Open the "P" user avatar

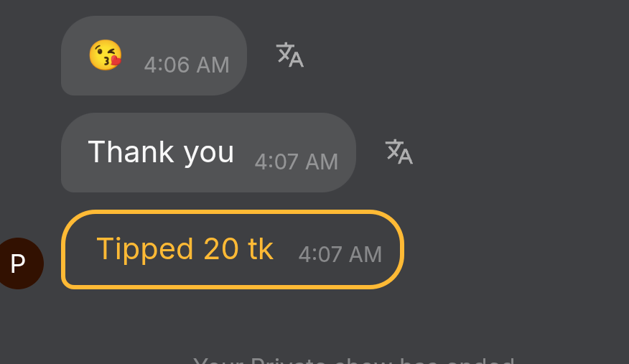pyautogui.click(x=18, y=263)
